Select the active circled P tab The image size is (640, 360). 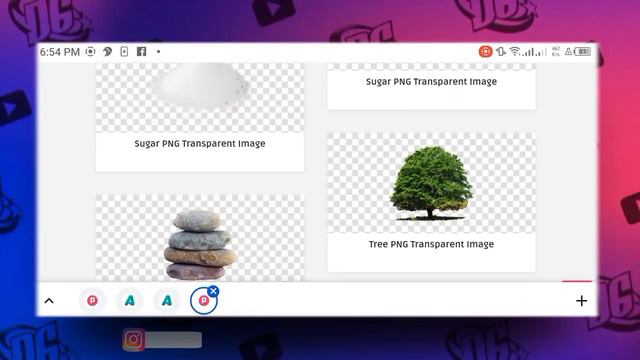coord(203,301)
